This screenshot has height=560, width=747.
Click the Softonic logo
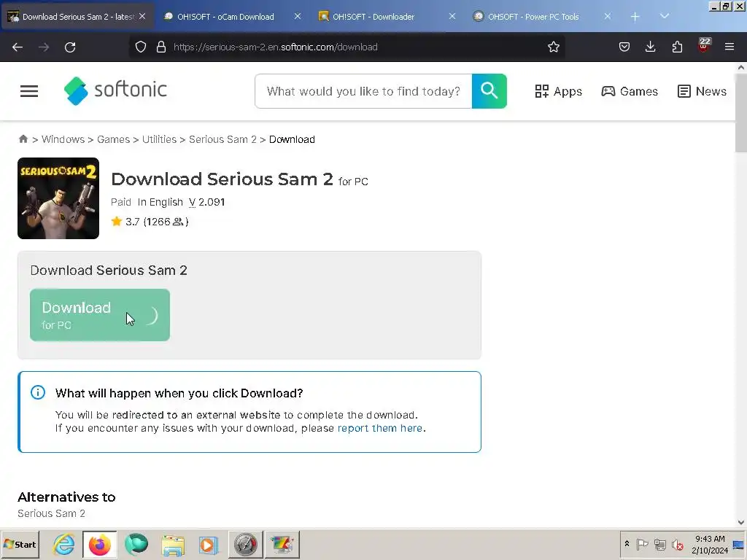pyautogui.click(x=115, y=90)
